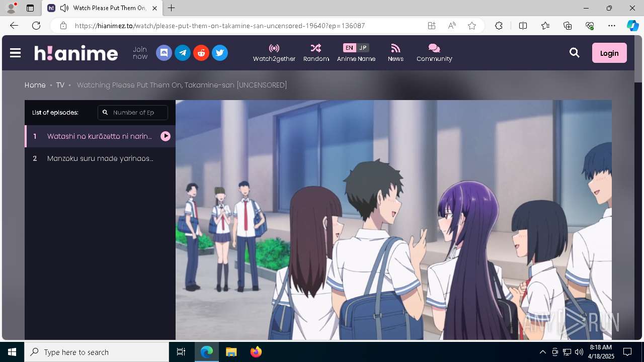Open Browser essentials heart icon

(x=590, y=26)
